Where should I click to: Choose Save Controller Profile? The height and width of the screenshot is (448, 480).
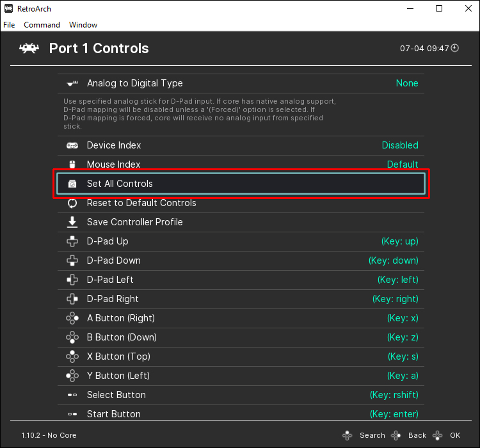coord(241,222)
